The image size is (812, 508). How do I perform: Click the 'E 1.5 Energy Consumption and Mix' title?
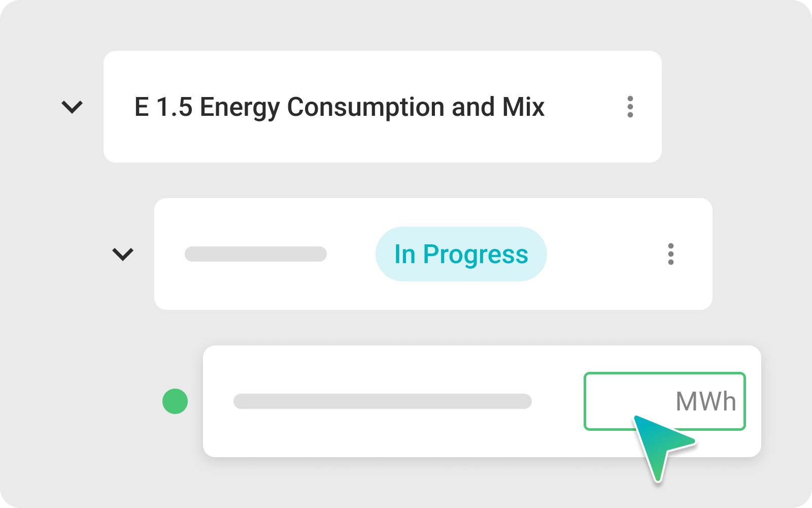(x=339, y=107)
